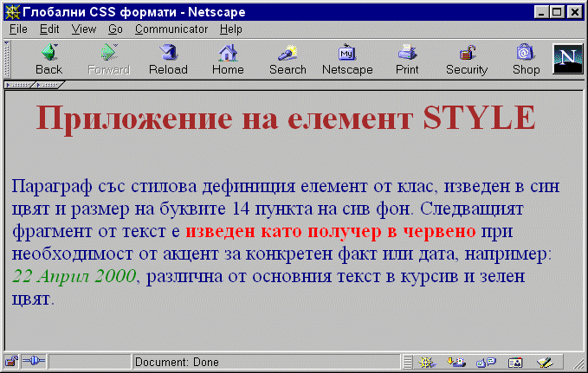Go to the Home page
Image resolution: width=588 pixels, height=373 pixels.
click(228, 59)
